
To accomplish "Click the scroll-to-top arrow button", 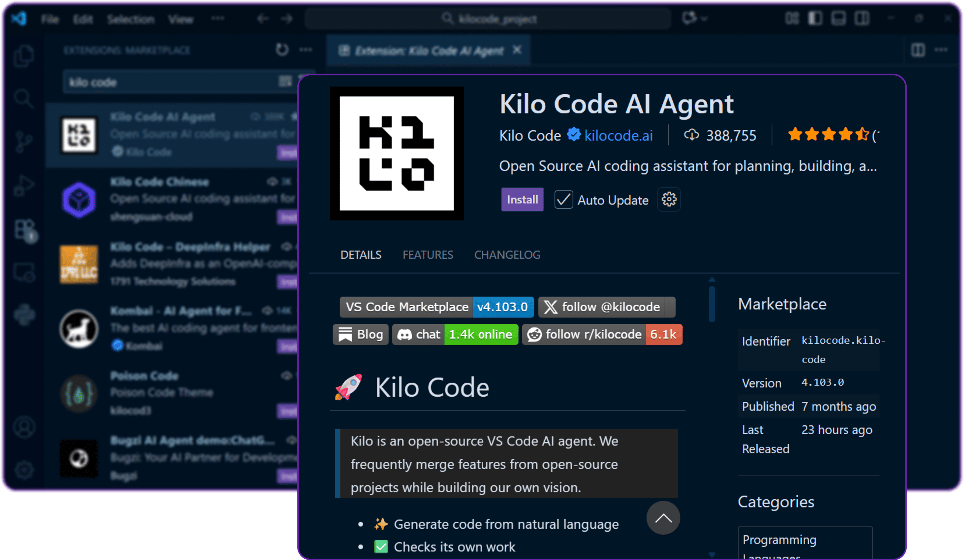I will point(663,518).
